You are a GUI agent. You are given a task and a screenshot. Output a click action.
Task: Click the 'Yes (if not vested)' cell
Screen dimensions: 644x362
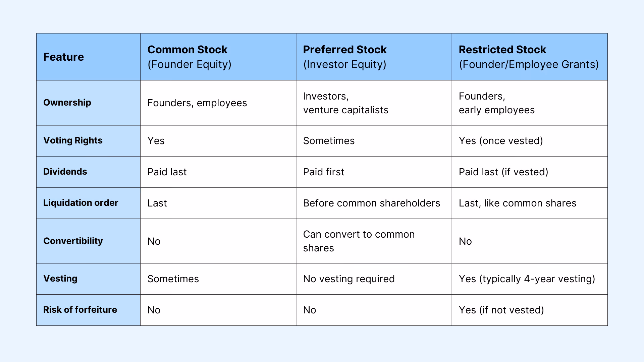point(530,310)
